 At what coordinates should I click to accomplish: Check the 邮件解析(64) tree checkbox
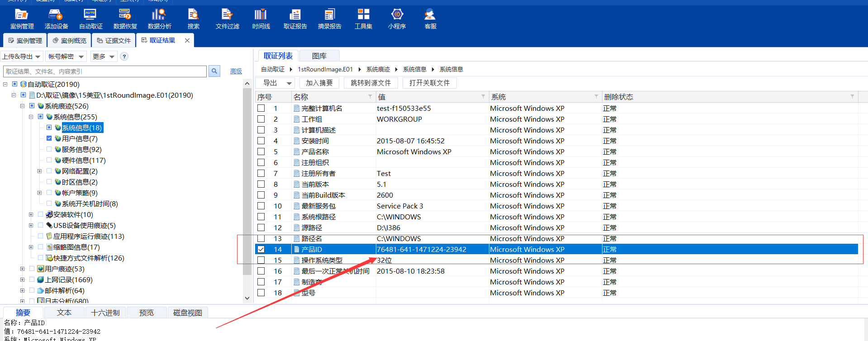pyautogui.click(x=32, y=290)
